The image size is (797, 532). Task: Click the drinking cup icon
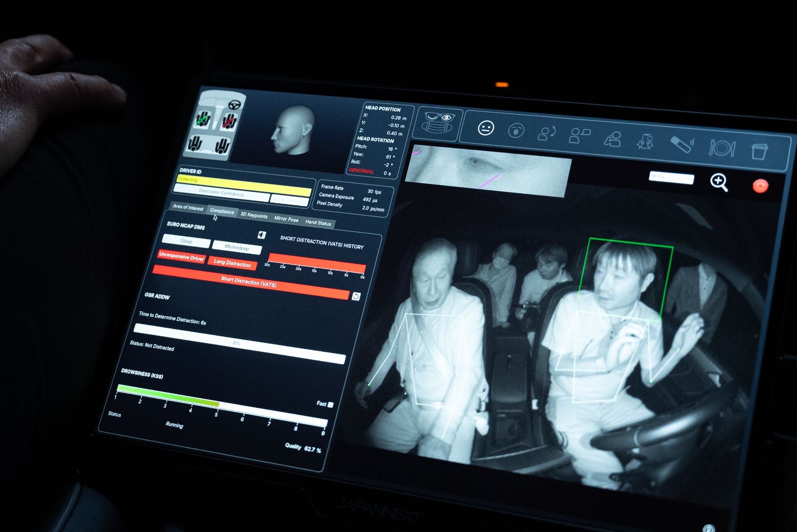point(758,151)
